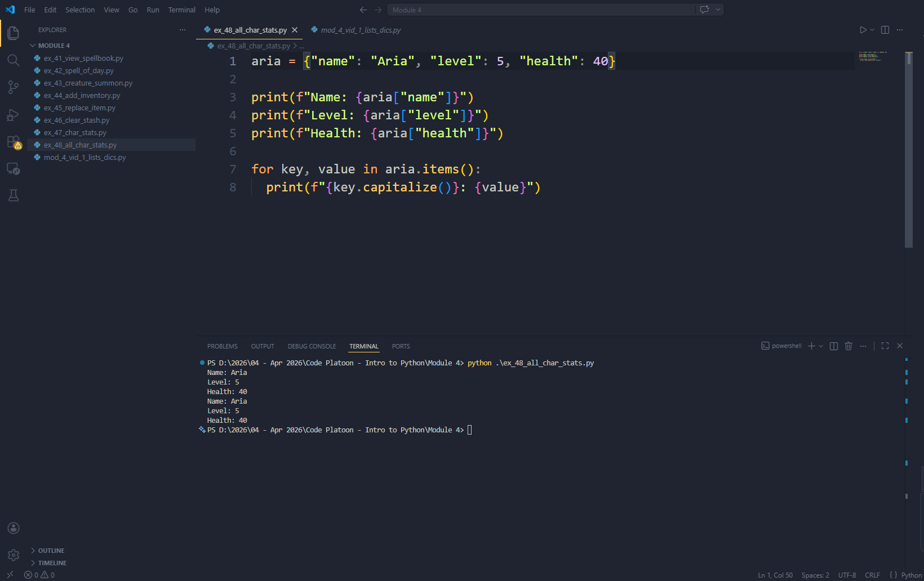Open the Go menu
This screenshot has height=581, width=924.
(x=133, y=10)
